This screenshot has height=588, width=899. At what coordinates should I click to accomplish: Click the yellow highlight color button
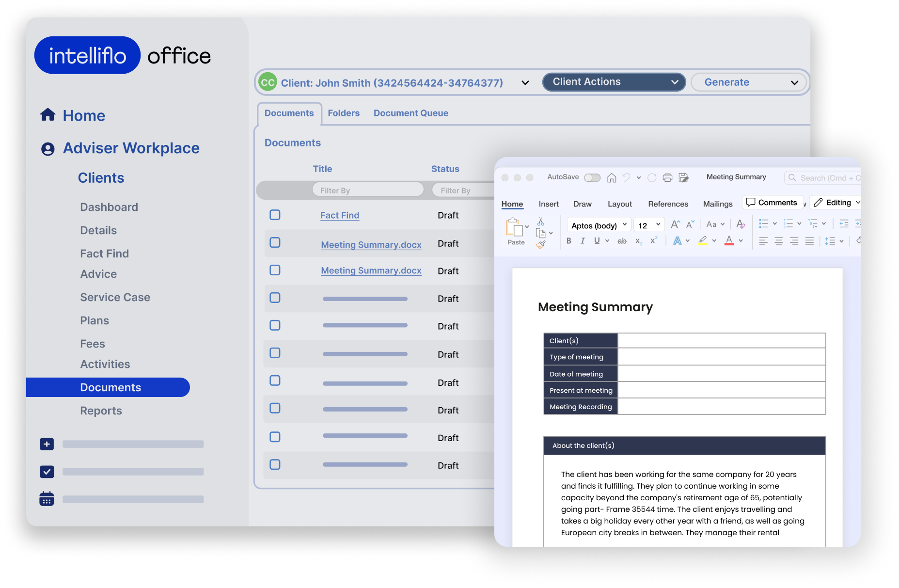(x=703, y=241)
